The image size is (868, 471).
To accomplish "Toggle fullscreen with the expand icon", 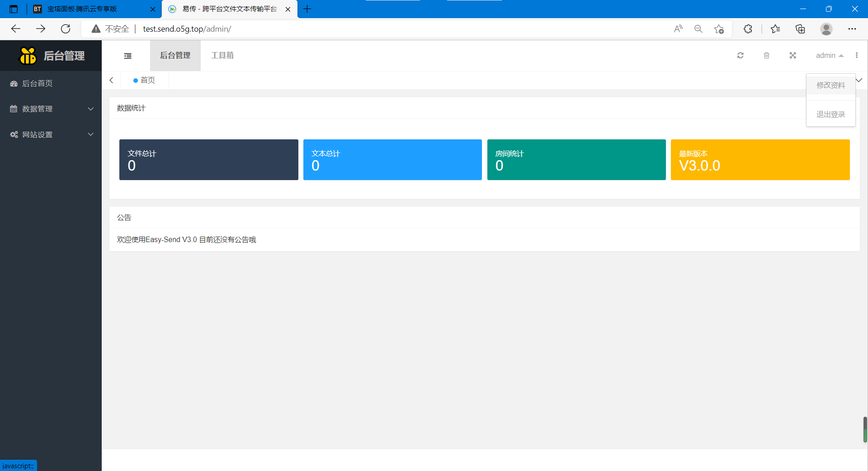I will [793, 55].
